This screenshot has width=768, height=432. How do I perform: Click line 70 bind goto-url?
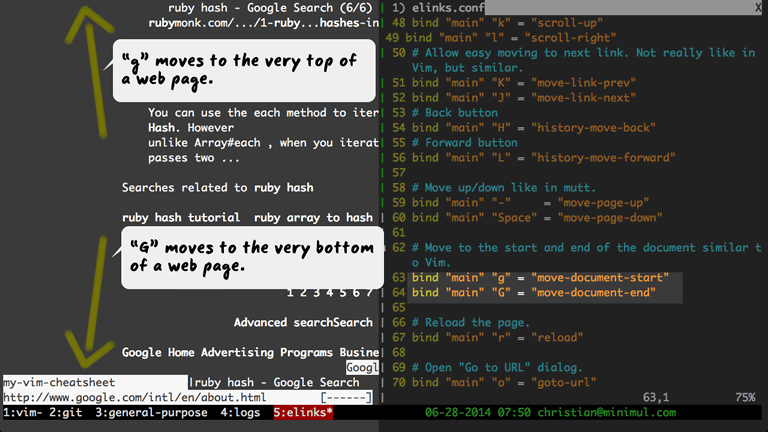point(504,383)
